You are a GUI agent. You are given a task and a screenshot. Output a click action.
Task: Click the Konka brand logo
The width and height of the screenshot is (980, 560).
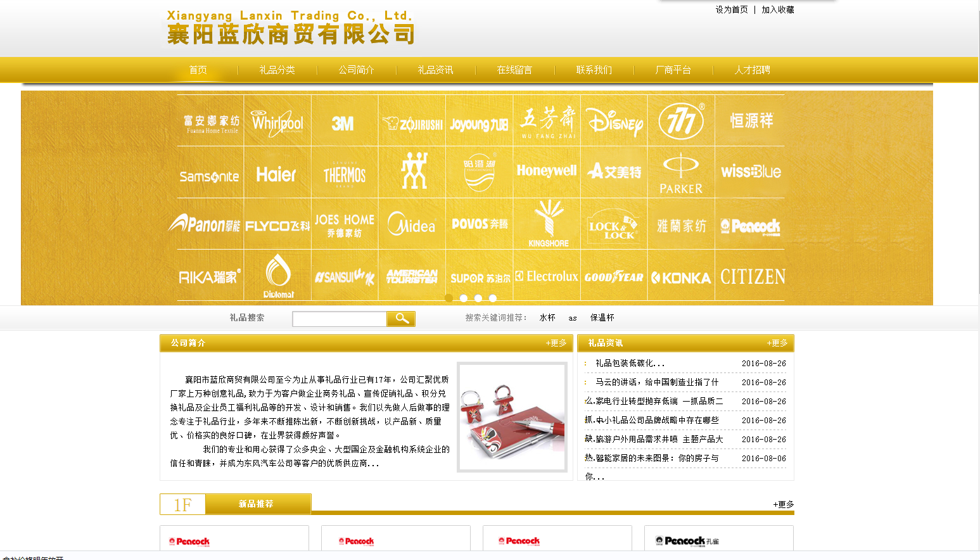tap(681, 277)
